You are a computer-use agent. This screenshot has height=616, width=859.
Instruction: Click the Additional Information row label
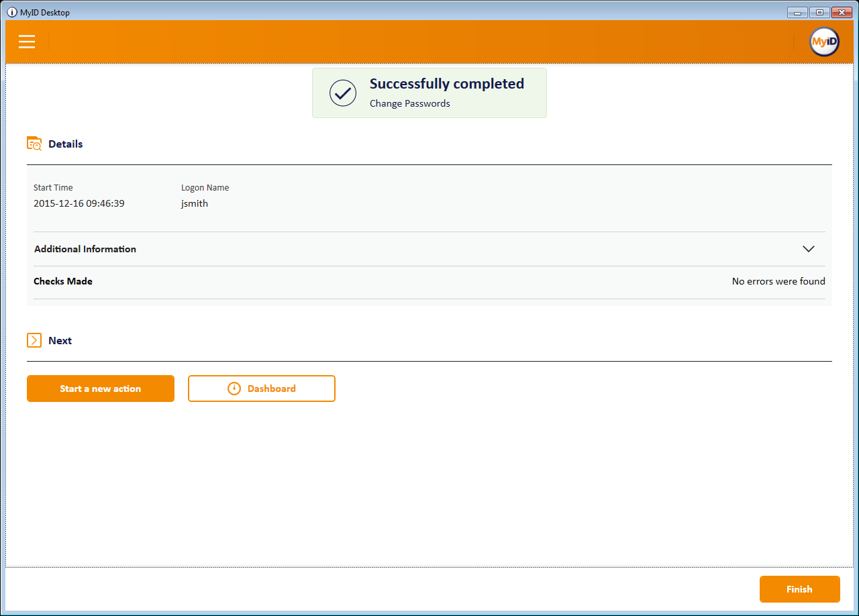[85, 249]
